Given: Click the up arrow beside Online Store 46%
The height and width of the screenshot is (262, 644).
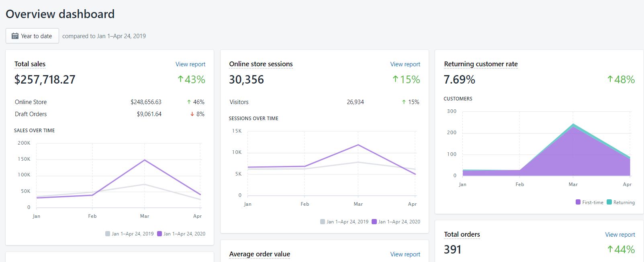Looking at the screenshot, I should [x=189, y=102].
